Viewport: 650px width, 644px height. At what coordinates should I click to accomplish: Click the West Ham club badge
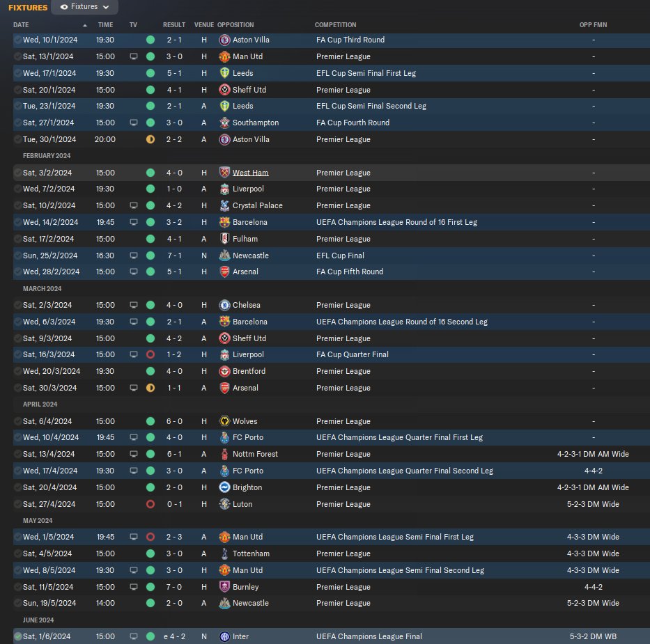tap(224, 172)
